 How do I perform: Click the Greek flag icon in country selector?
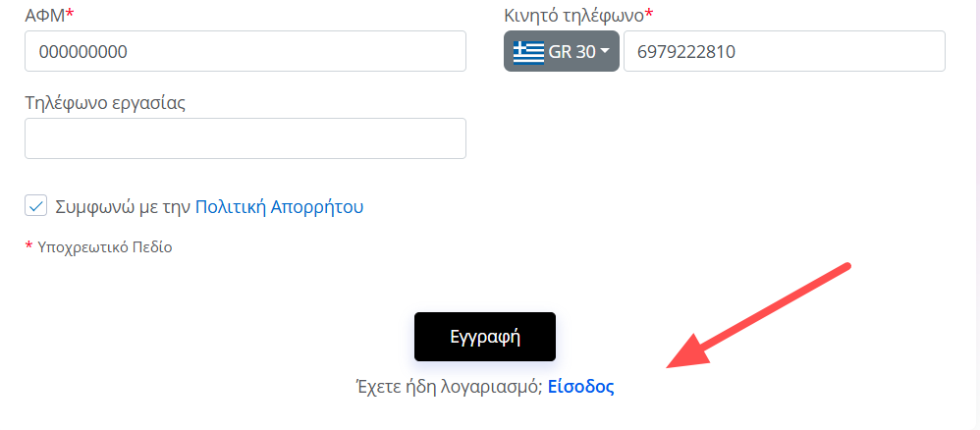528,52
